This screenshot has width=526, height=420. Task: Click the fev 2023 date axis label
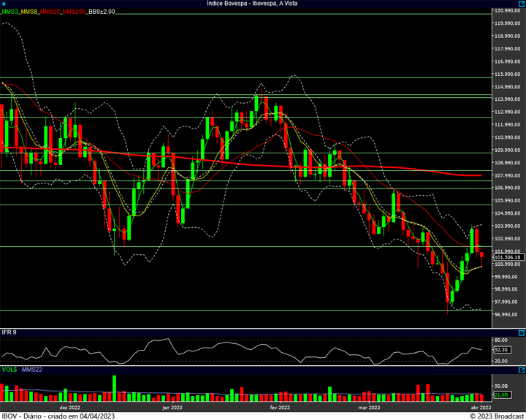(280, 408)
